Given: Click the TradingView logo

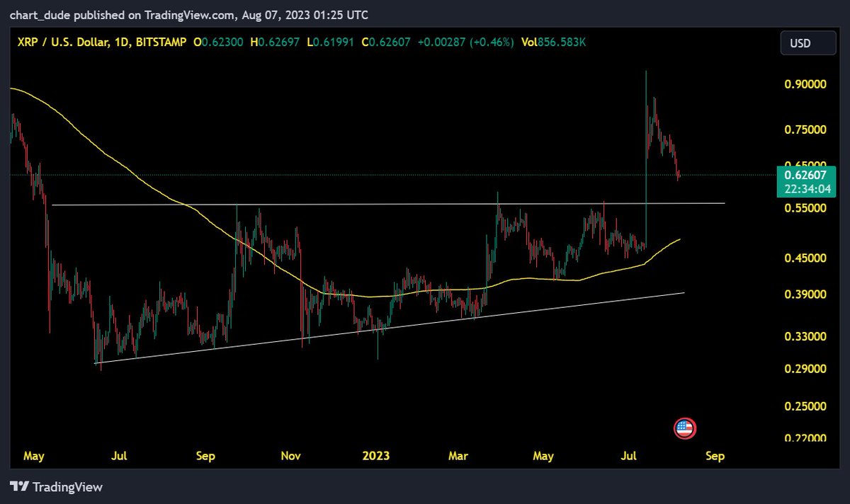Looking at the screenshot, I should click(x=56, y=487).
